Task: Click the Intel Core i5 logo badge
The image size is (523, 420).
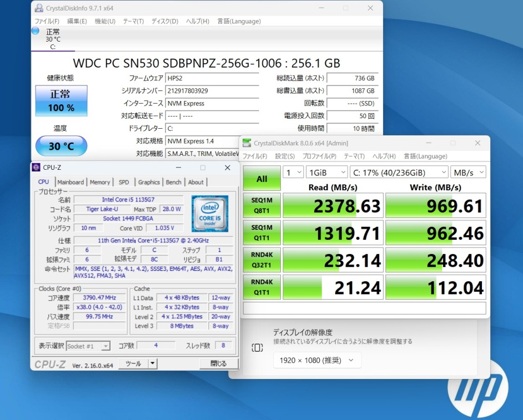Action: (210, 214)
